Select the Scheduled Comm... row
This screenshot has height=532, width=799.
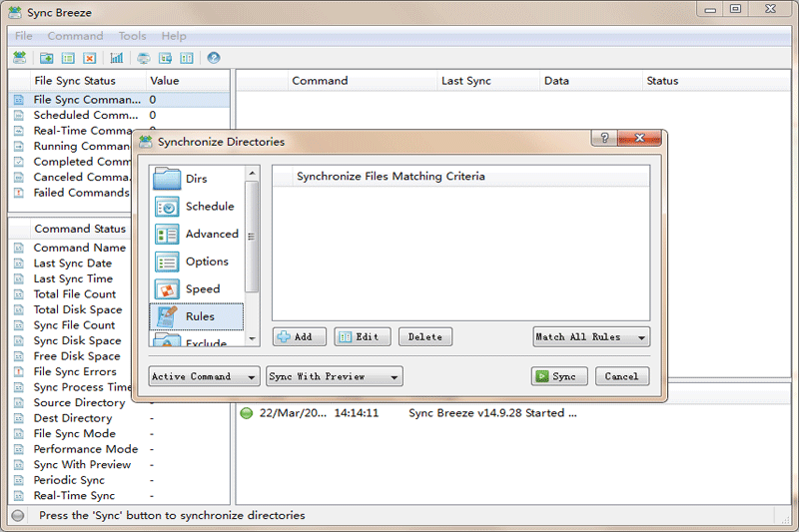coord(119,115)
